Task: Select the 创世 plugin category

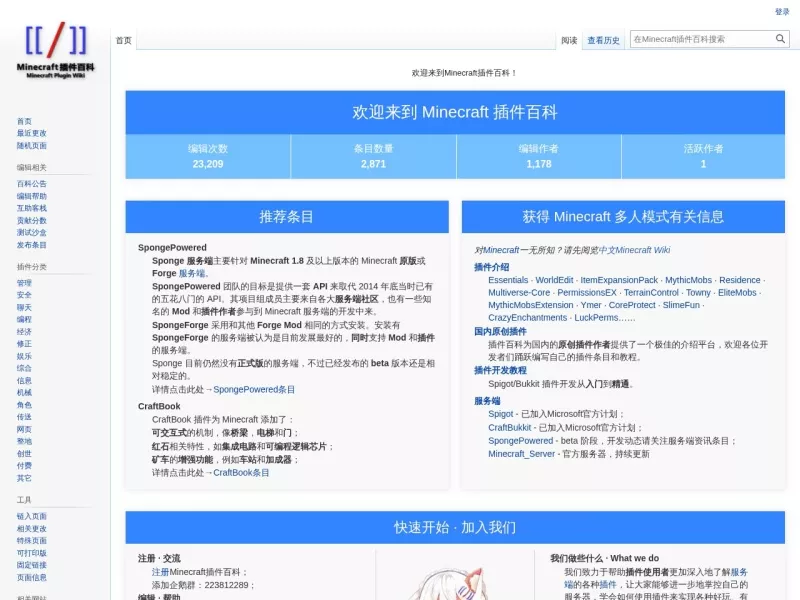Action: coord(24,454)
